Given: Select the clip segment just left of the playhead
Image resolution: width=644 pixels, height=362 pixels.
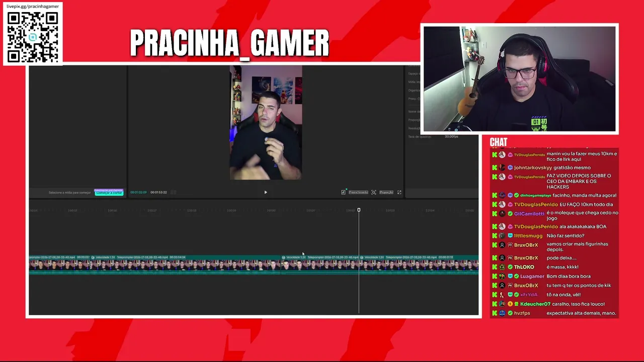Looking at the screenshot, I should (x=320, y=265).
